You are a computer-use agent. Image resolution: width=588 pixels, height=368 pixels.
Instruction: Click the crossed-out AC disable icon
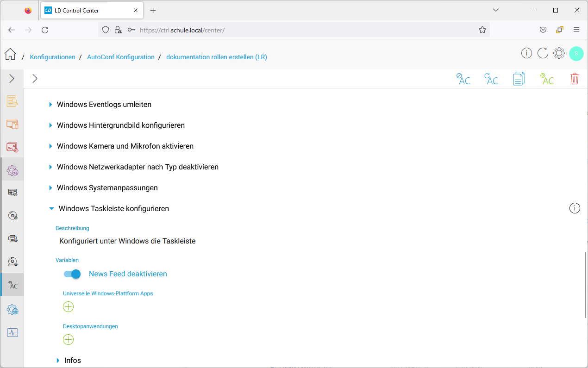463,79
